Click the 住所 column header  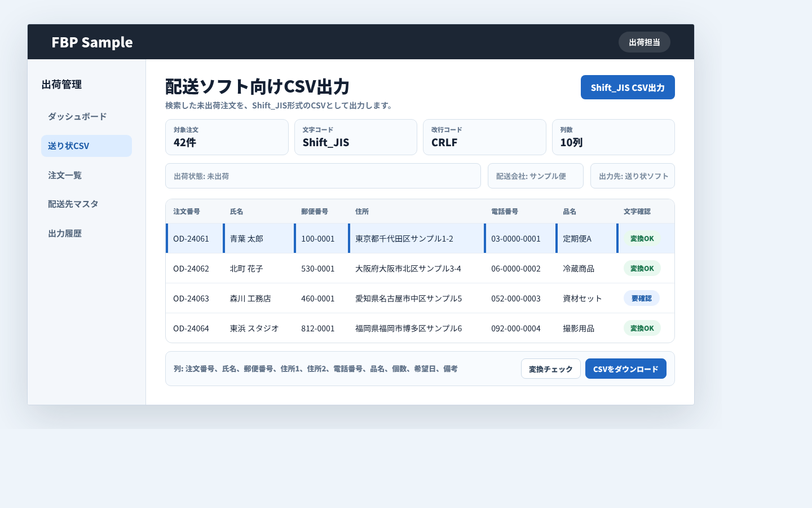click(362, 212)
